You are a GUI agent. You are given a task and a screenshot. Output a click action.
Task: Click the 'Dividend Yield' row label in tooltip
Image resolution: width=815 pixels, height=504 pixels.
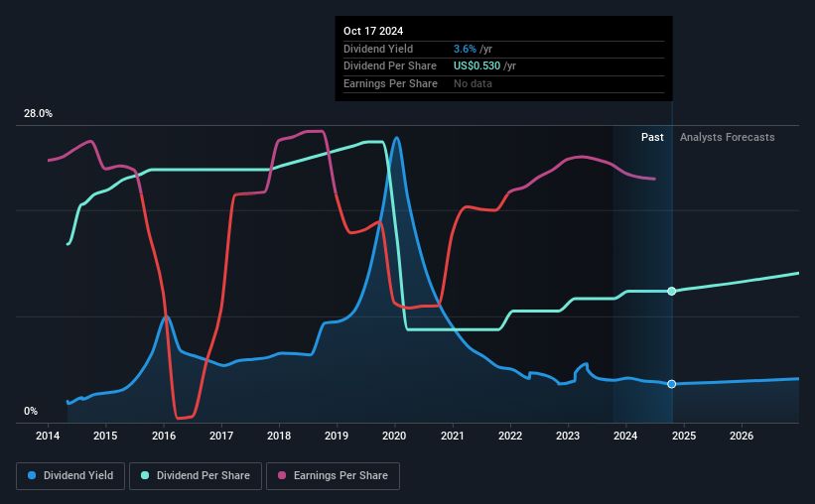coord(378,49)
